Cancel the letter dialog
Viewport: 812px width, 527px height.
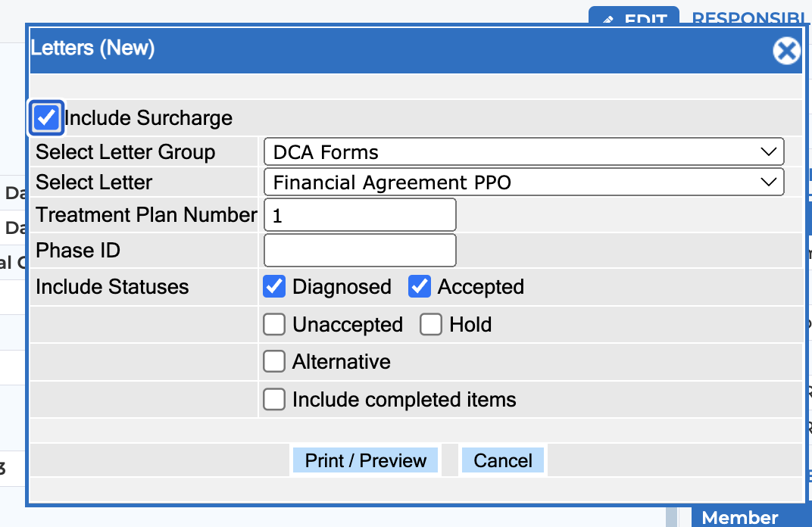coord(503,460)
